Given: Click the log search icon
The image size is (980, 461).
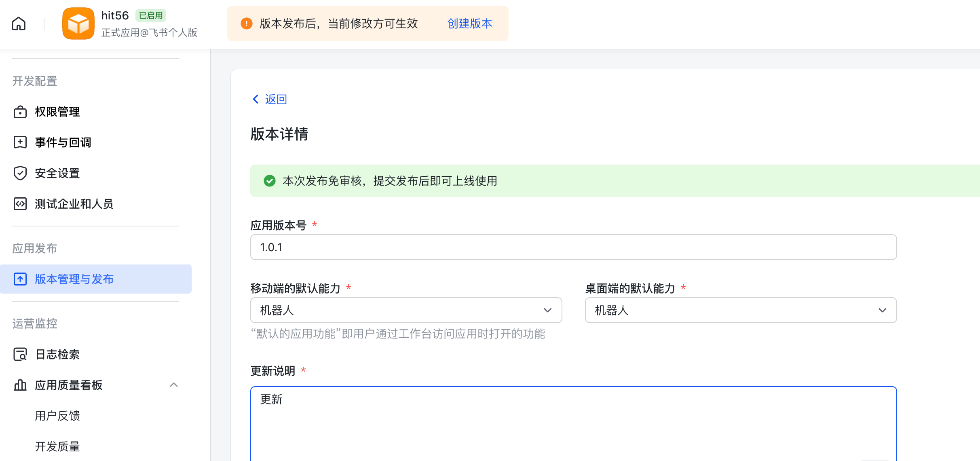Looking at the screenshot, I should coord(20,354).
